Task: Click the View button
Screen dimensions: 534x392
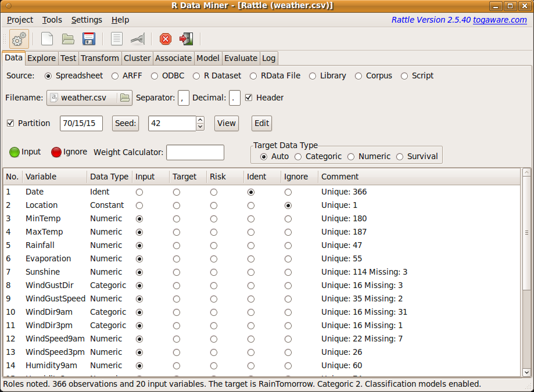Action: pyautogui.click(x=226, y=123)
